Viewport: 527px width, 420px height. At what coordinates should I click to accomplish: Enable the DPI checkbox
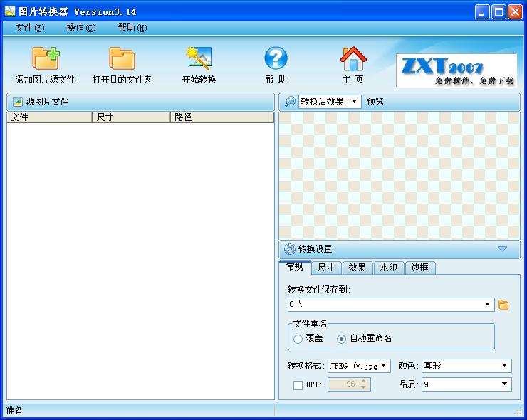coord(298,385)
